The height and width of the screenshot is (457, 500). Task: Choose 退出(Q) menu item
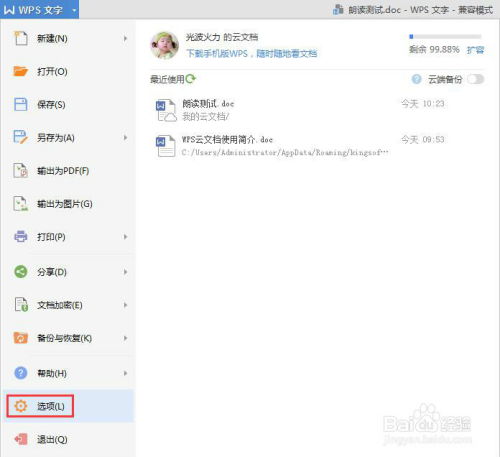pos(68,439)
